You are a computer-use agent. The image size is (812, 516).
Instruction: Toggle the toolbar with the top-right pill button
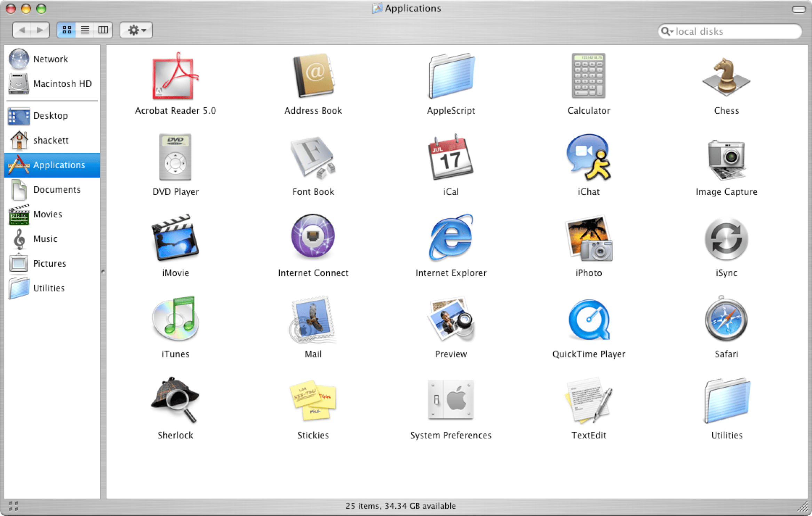click(799, 9)
